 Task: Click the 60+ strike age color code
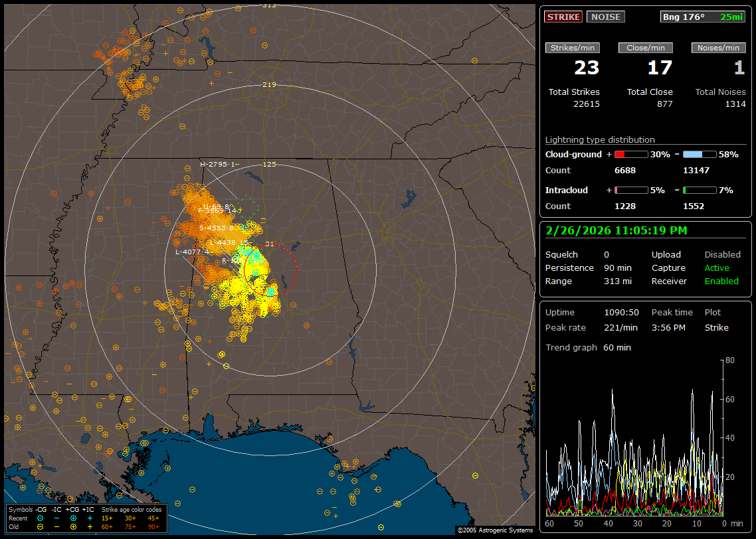click(x=107, y=526)
